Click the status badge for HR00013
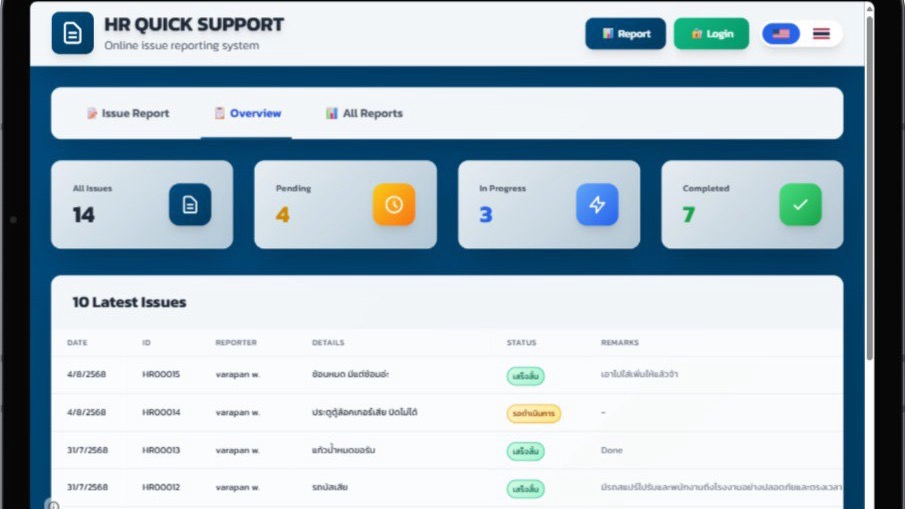This screenshot has width=905, height=509. (525, 451)
